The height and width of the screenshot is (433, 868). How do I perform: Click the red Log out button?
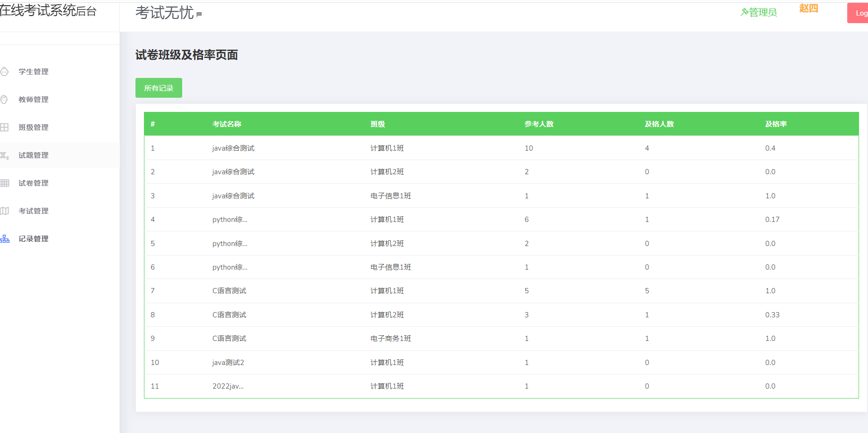point(858,13)
